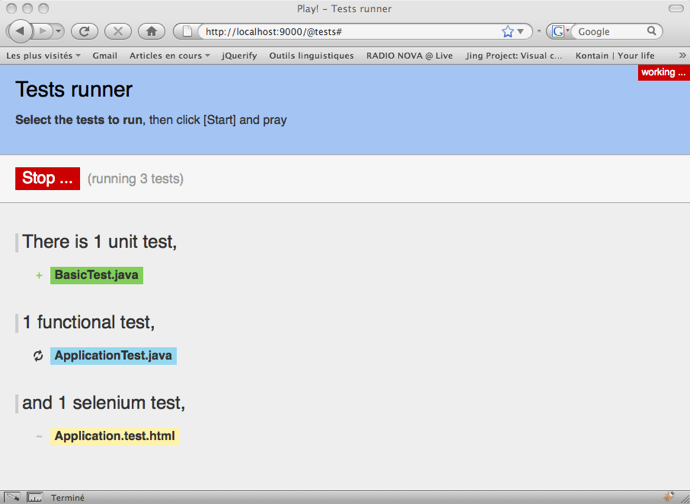Click the Stop loading X button
The image size is (690, 504).
click(x=118, y=31)
